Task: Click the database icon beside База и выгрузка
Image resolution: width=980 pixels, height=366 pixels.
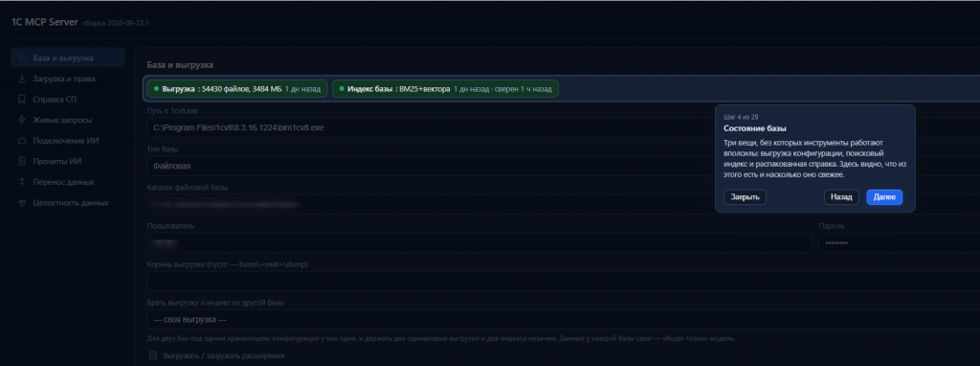Action: [22, 58]
